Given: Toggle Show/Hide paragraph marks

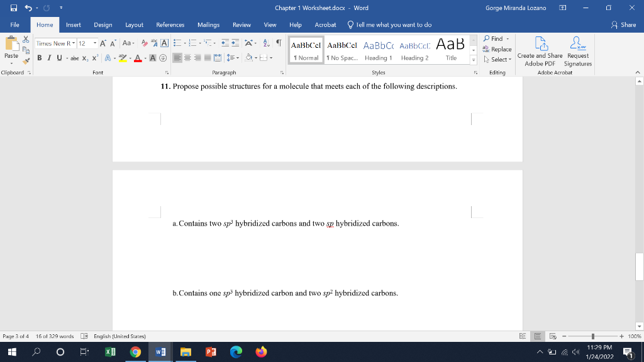Looking at the screenshot, I should pyautogui.click(x=279, y=41).
